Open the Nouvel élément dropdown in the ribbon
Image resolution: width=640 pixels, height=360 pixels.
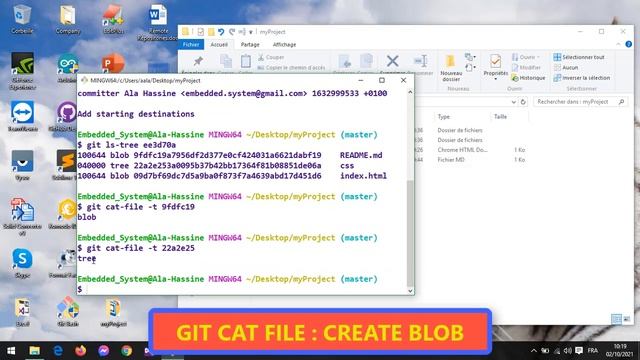tap(470, 57)
